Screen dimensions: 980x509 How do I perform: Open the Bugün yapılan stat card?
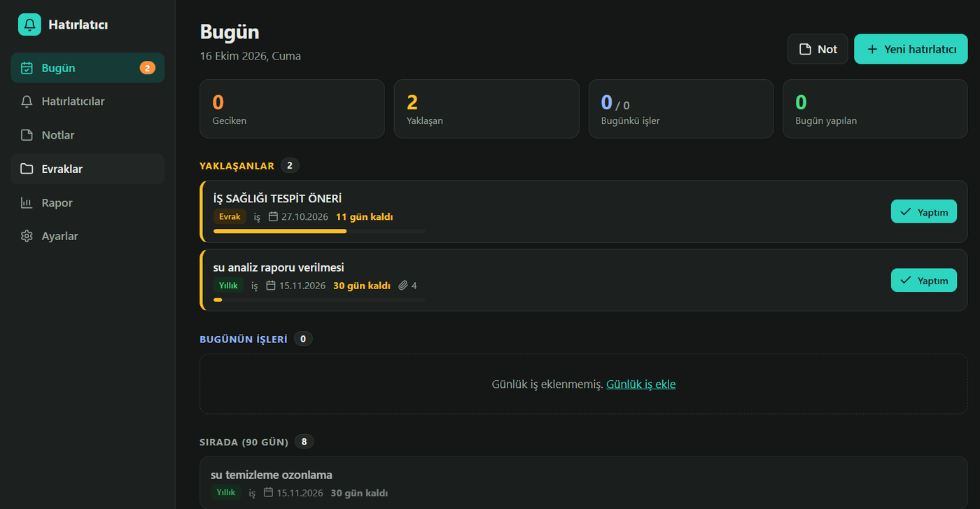point(875,109)
